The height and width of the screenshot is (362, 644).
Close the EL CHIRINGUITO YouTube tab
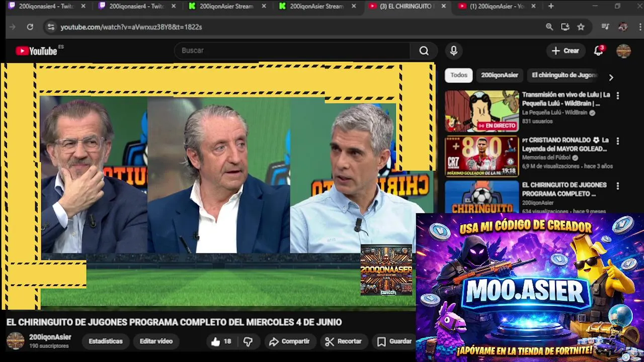point(443,6)
